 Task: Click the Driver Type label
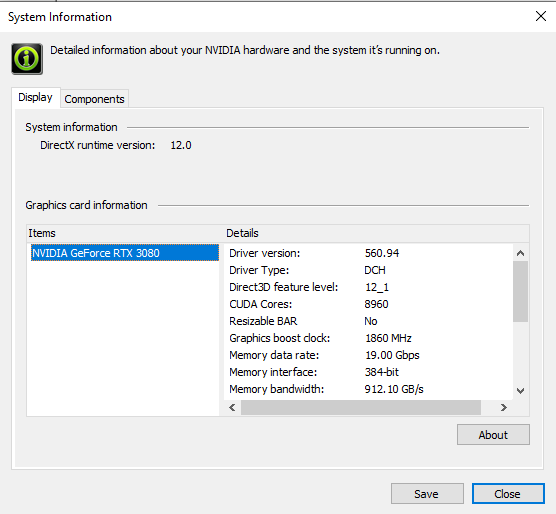pyautogui.click(x=259, y=270)
